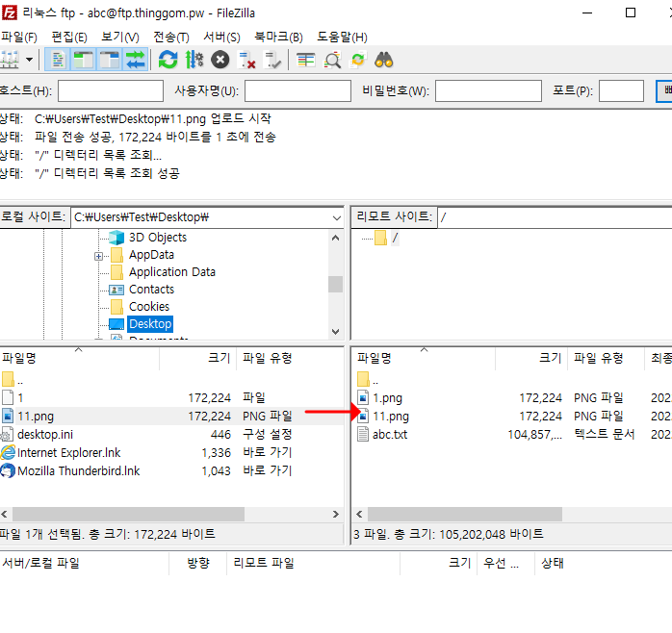Focus the 비밀번호(W) input field
The height and width of the screenshot is (633, 672).
[488, 90]
